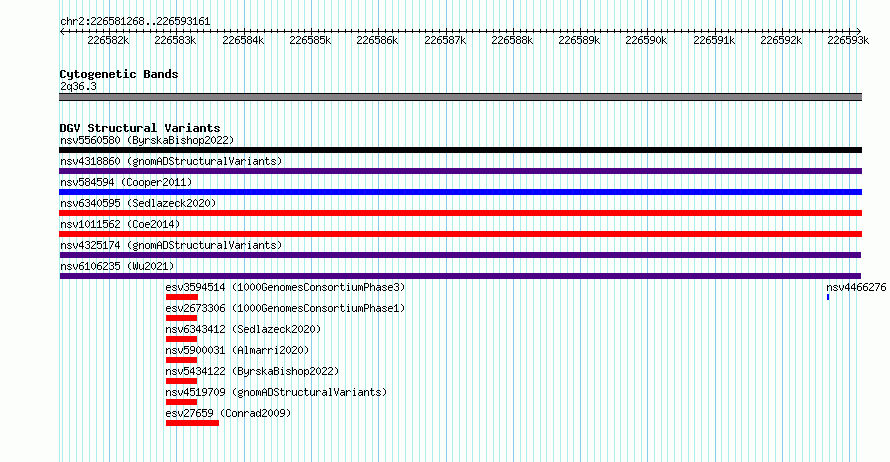This screenshot has height=462, width=890.
Task: Click the red nsv1011562 variant bar
Action: (460, 234)
